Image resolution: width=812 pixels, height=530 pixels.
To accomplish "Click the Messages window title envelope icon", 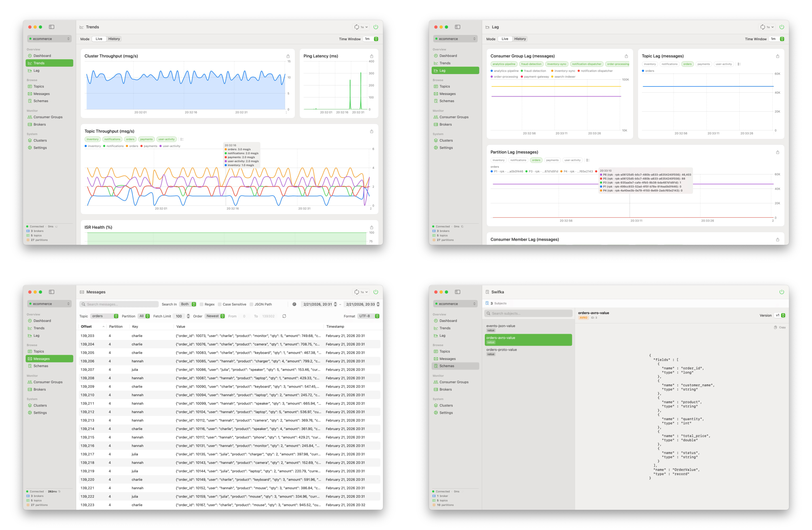I will [82, 292].
